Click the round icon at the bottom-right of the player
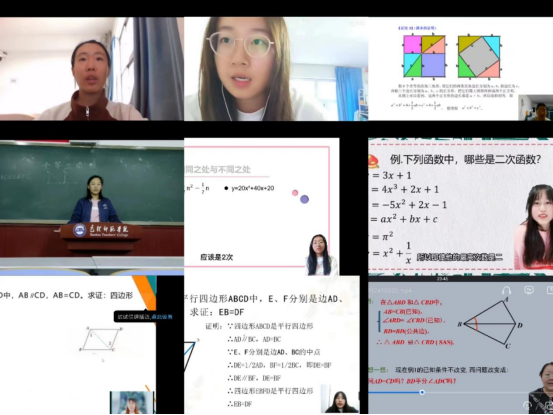Image resolution: width=553 pixels, height=415 pixels. [x=528, y=405]
